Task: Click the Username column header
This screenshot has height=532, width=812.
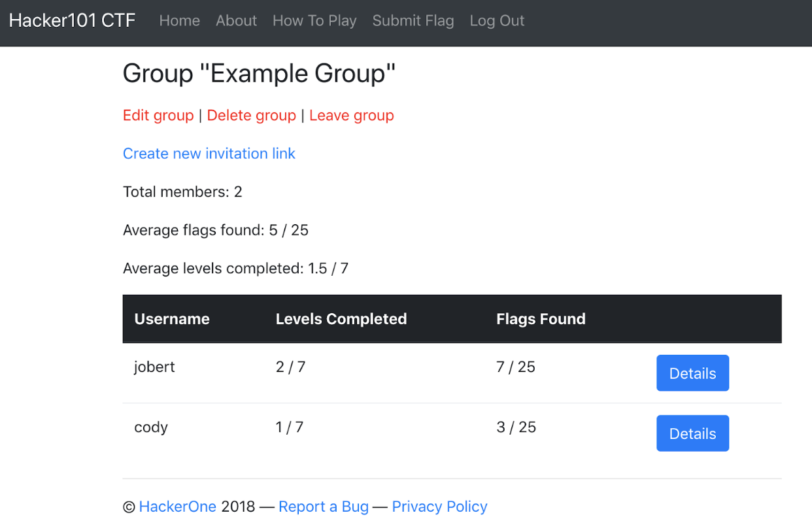Action: [x=172, y=319]
